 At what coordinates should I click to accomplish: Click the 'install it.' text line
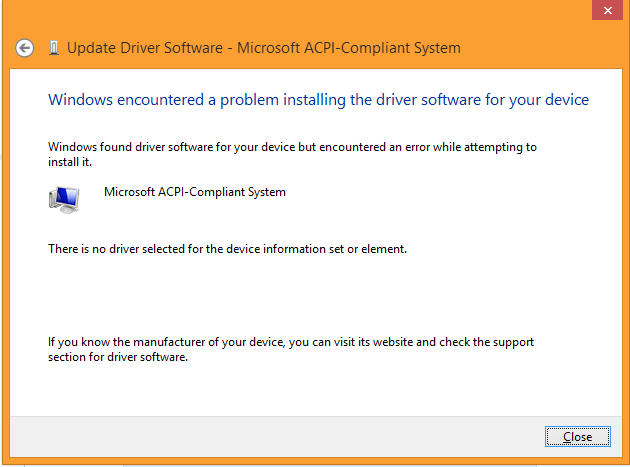pyautogui.click(x=70, y=162)
